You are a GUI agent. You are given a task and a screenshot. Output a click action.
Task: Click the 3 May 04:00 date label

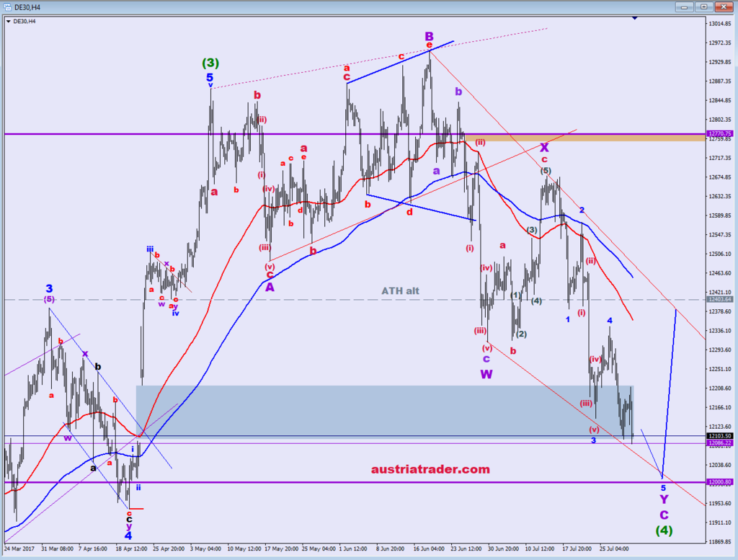click(x=205, y=548)
